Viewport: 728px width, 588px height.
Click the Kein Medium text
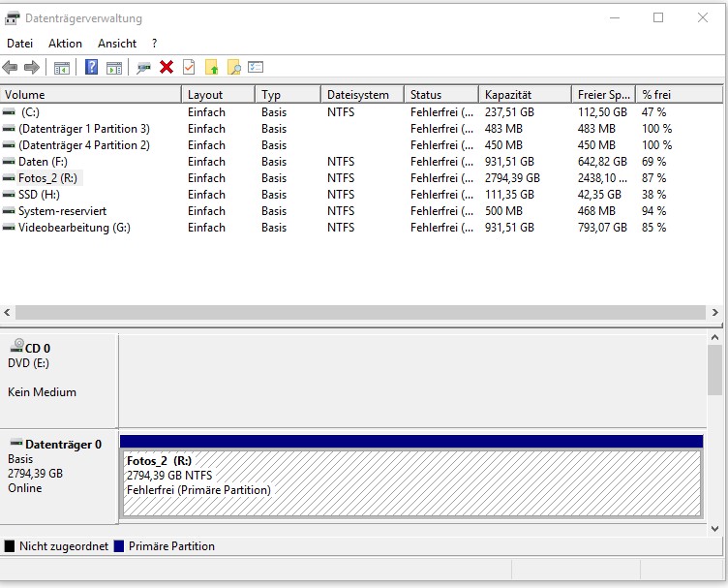pos(42,392)
